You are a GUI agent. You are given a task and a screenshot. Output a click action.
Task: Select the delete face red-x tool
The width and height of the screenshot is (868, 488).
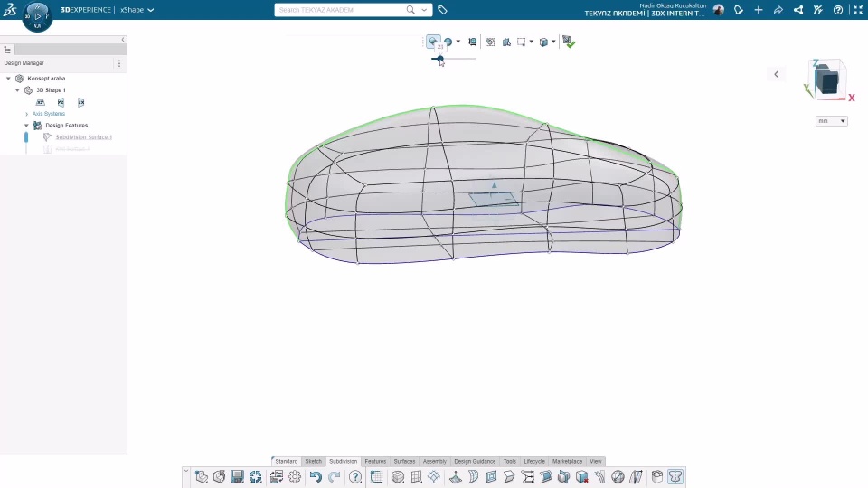click(x=581, y=477)
